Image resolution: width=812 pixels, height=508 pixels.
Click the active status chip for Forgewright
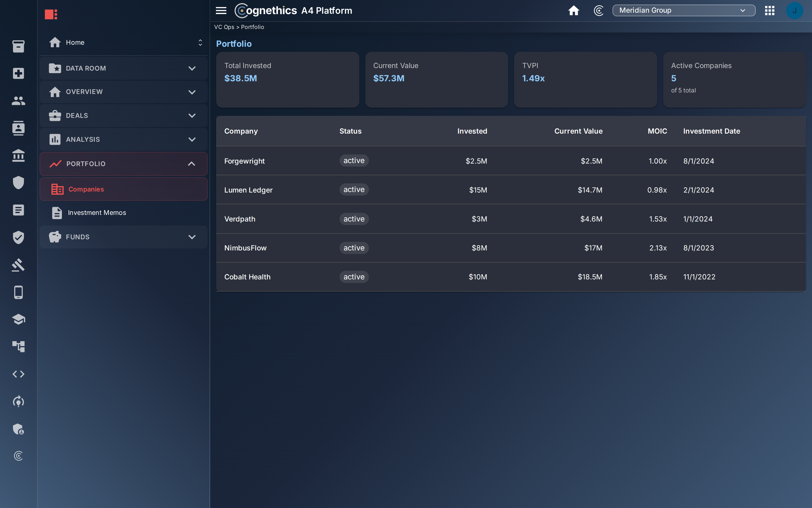click(x=354, y=161)
